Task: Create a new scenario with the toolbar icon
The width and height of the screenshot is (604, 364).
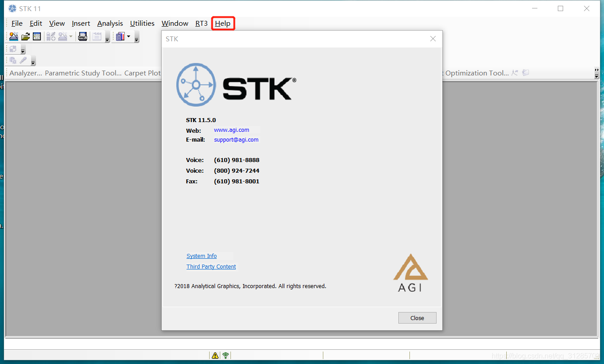Action: pyautogui.click(x=13, y=36)
